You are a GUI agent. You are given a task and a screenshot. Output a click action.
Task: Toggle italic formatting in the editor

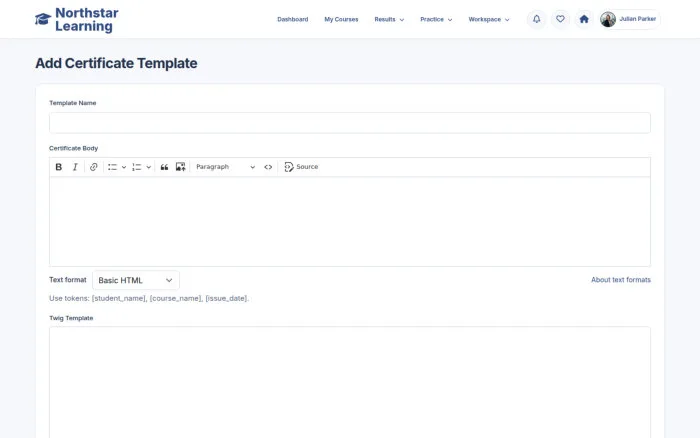tap(75, 167)
